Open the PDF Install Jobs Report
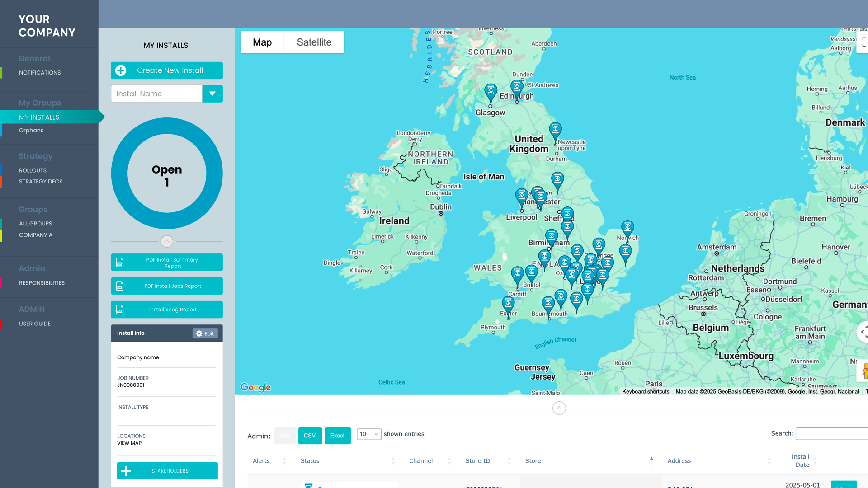 click(167, 286)
